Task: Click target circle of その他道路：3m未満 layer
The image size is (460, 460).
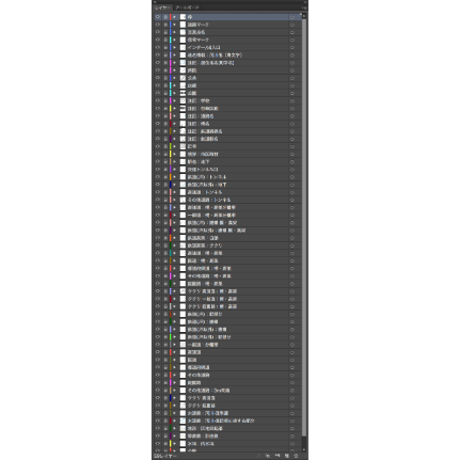Action: [292, 390]
